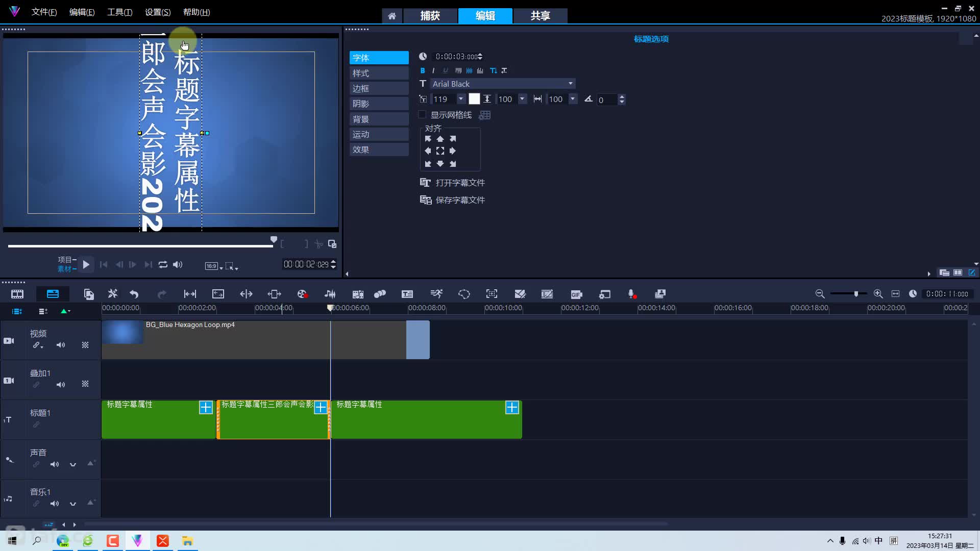
Task: Open the pan and zoom tool
Action: 492,294
